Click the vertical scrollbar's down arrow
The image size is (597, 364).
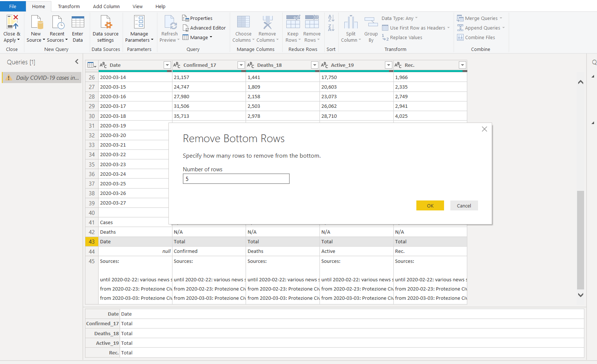tap(580, 295)
